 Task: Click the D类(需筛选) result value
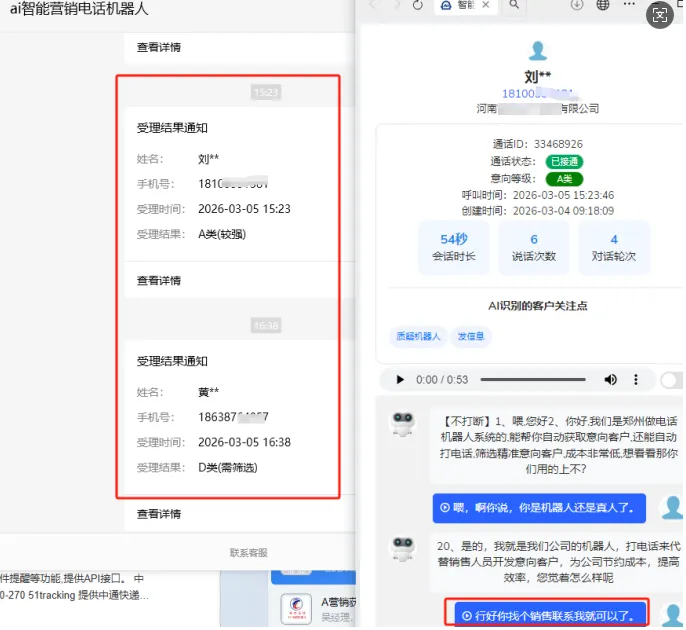click(x=228, y=468)
